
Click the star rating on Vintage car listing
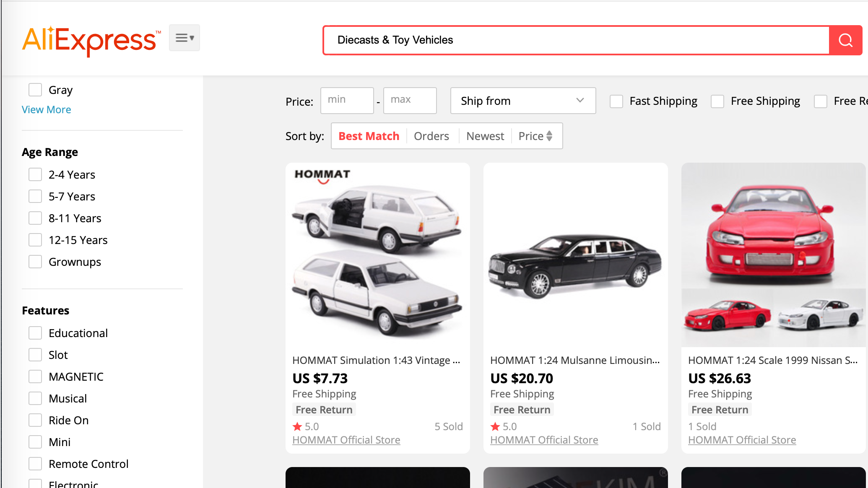(x=297, y=426)
